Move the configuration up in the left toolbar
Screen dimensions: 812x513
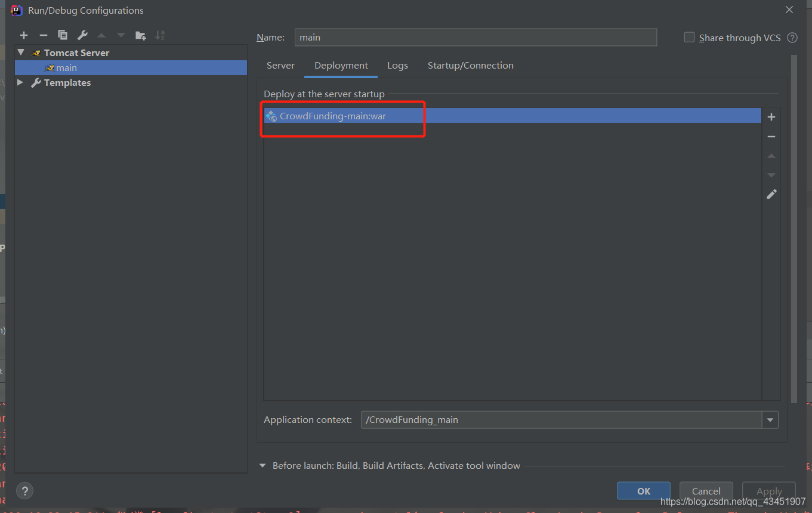(101, 35)
